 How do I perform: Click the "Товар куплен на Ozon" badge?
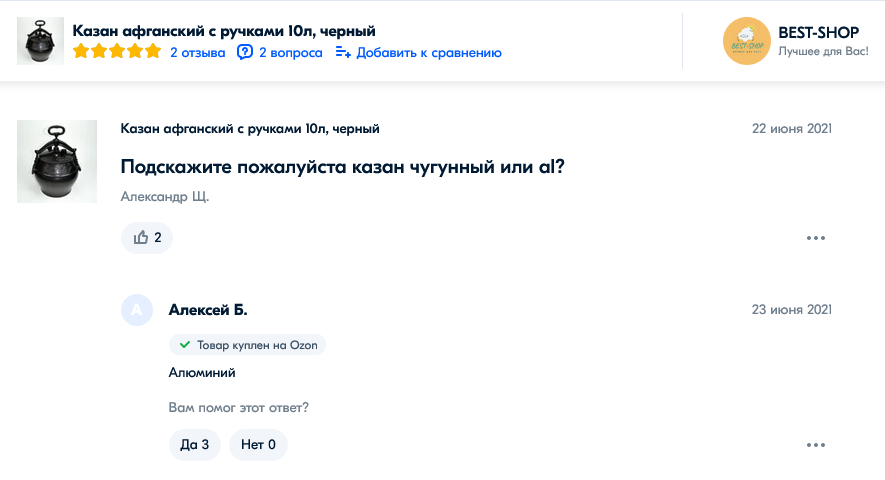[247, 345]
